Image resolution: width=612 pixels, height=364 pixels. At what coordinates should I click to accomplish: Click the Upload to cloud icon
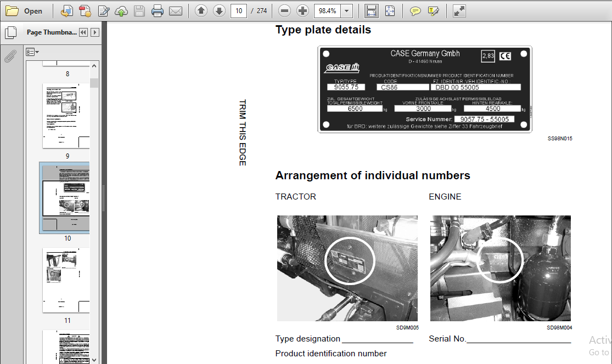tap(121, 11)
